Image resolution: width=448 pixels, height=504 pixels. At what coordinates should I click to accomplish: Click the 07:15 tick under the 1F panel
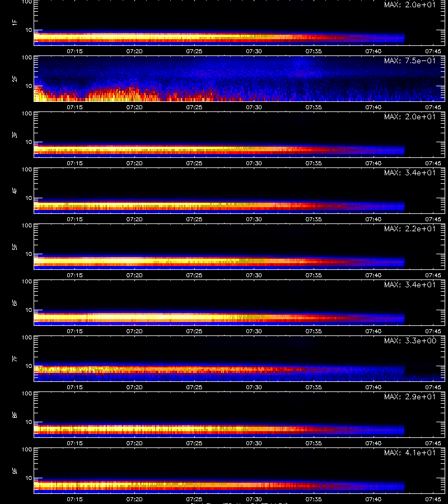pyautogui.click(x=74, y=52)
